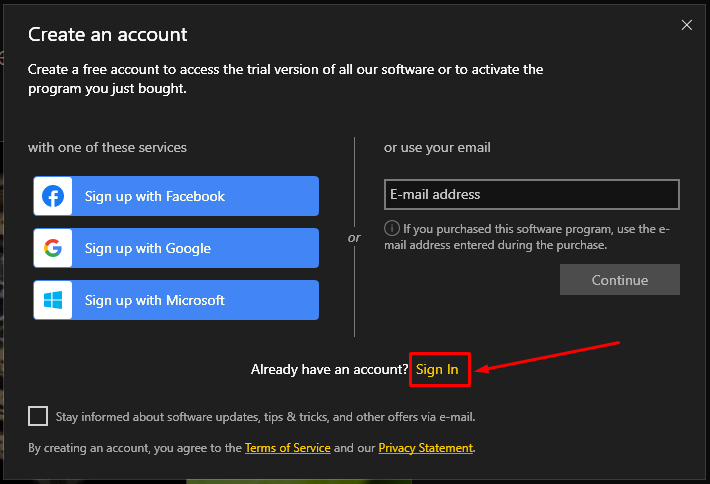The image size is (710, 484).
Task: Select Sign up with Microsoft
Action: 176,300
